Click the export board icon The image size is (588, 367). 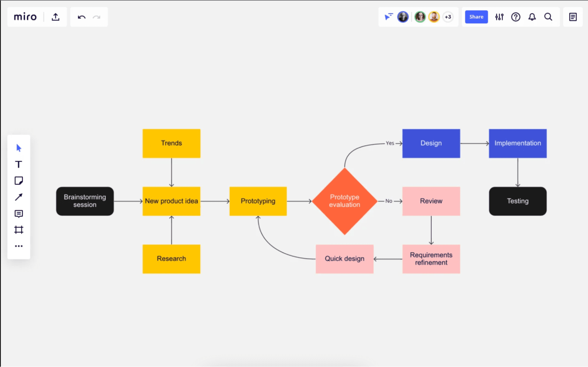[55, 17]
